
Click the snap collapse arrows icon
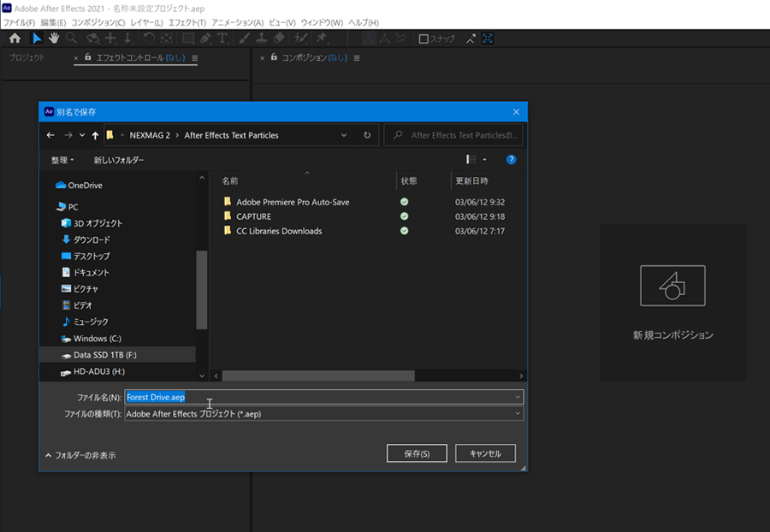[x=471, y=38]
